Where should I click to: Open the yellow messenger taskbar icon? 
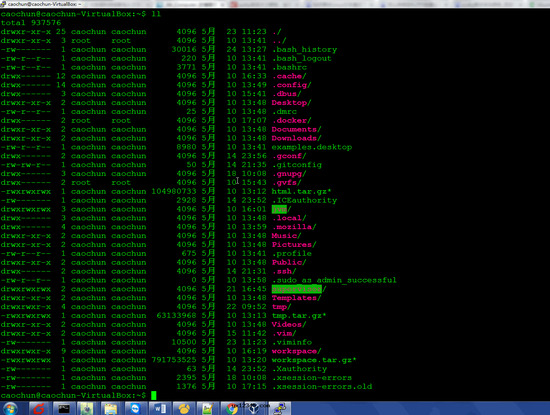(183, 409)
